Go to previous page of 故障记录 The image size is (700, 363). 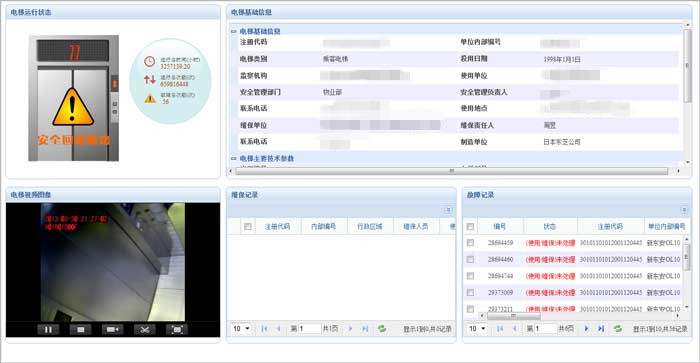pos(514,329)
